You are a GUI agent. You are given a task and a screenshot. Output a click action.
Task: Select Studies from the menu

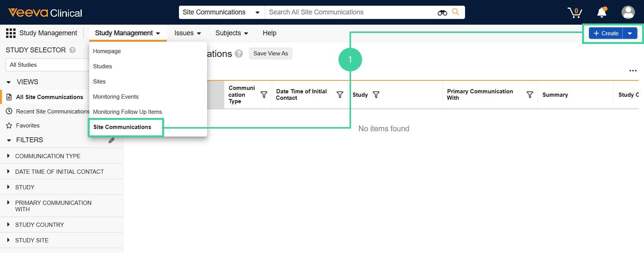pyautogui.click(x=103, y=66)
